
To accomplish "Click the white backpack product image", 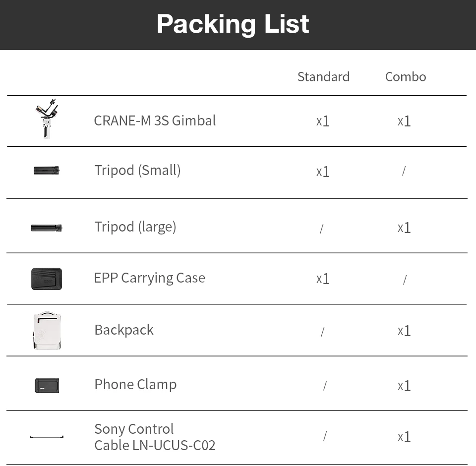I will point(47,331).
